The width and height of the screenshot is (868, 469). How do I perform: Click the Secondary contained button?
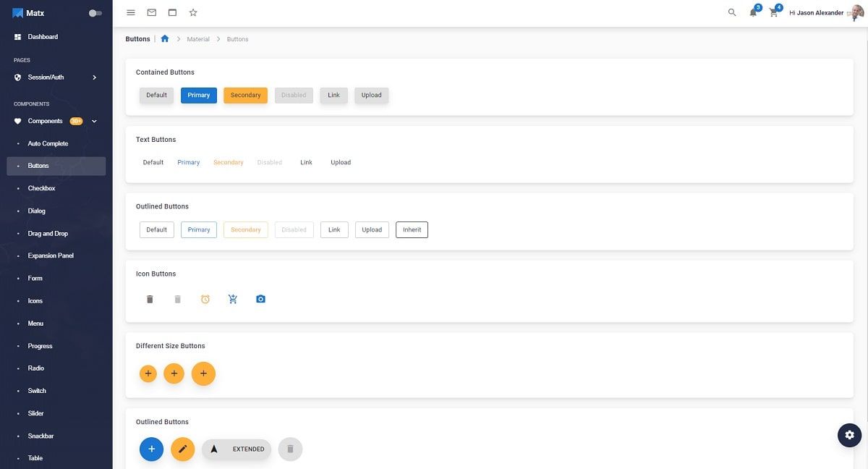tap(244, 95)
